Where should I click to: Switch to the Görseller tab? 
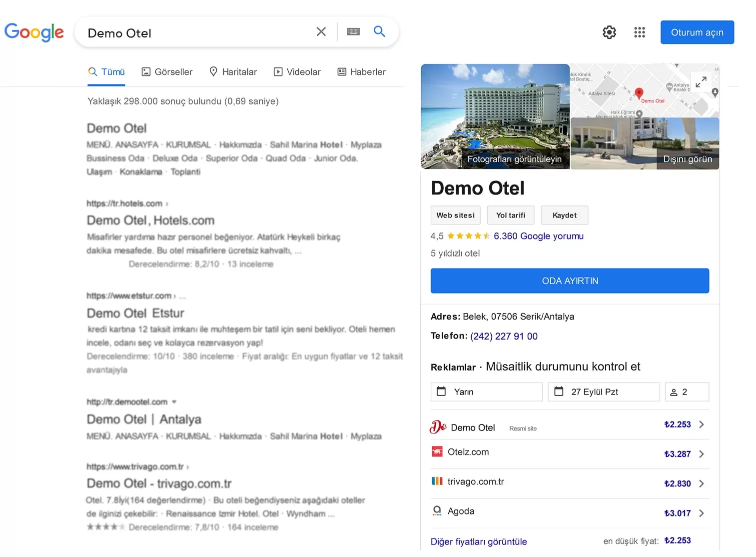pyautogui.click(x=167, y=72)
